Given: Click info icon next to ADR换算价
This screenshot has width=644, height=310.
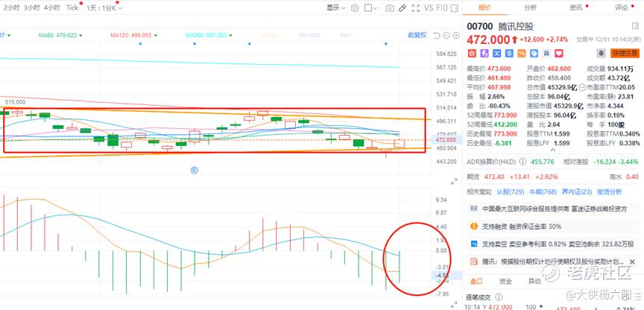Looking at the screenshot, I should 523,162.
